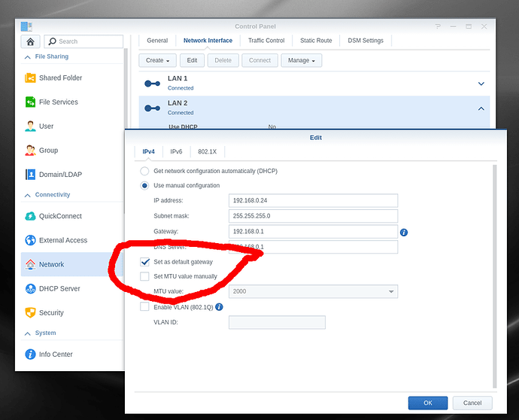The image size is (519, 420).
Task: Open the Create dropdown button
Action: (157, 60)
